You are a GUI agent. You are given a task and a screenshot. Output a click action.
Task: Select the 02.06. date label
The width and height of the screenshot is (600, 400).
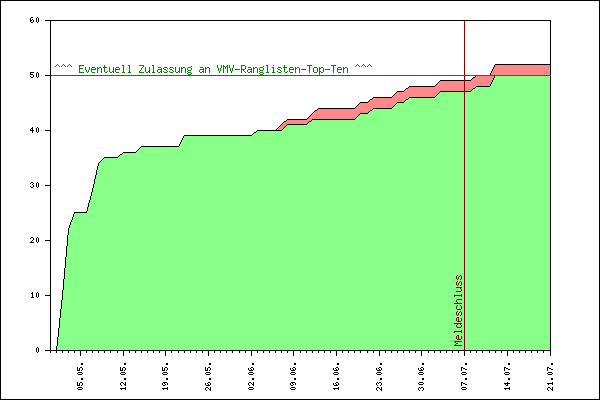coord(251,377)
